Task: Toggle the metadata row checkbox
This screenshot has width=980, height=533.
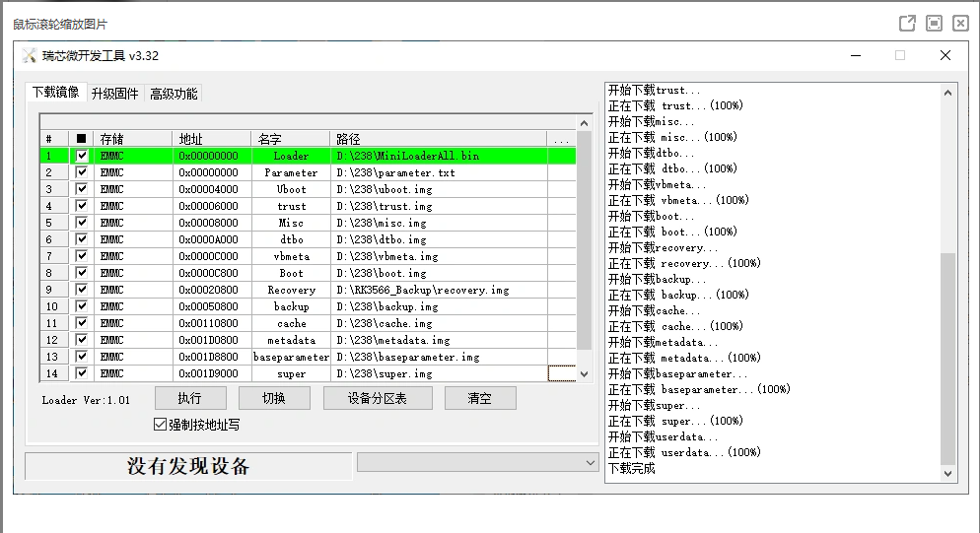Action: tap(82, 339)
